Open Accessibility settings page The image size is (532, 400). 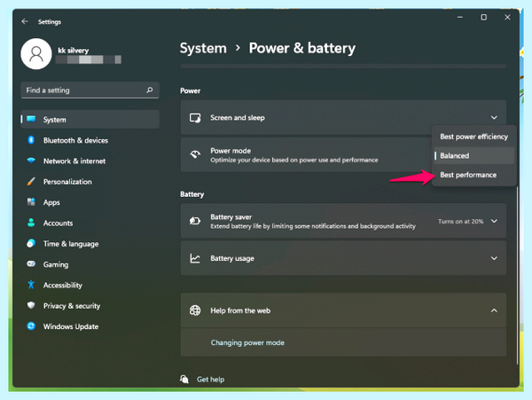[90, 285]
